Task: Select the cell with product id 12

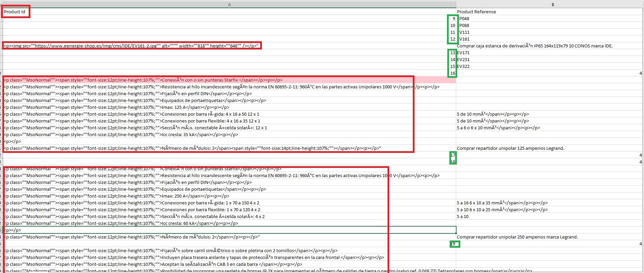Action: tap(229, 39)
